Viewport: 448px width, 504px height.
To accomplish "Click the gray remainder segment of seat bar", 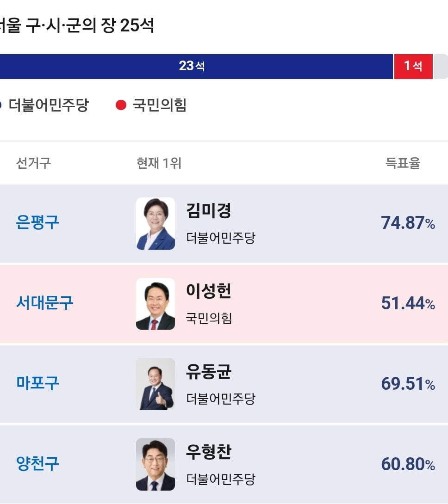I will (441, 67).
